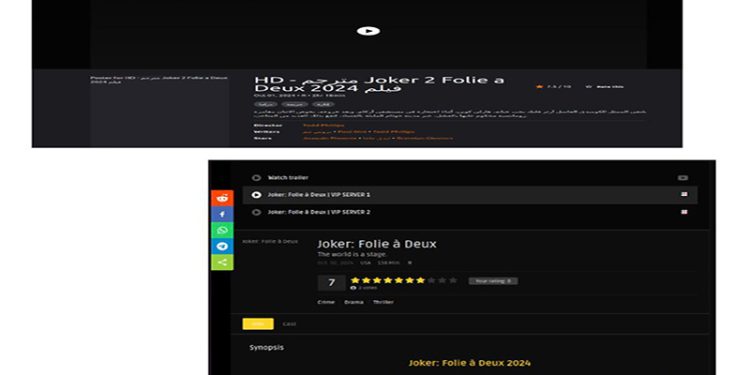The width and height of the screenshot is (750, 375).
Task: Select the yellow Info tab
Action: 258,324
